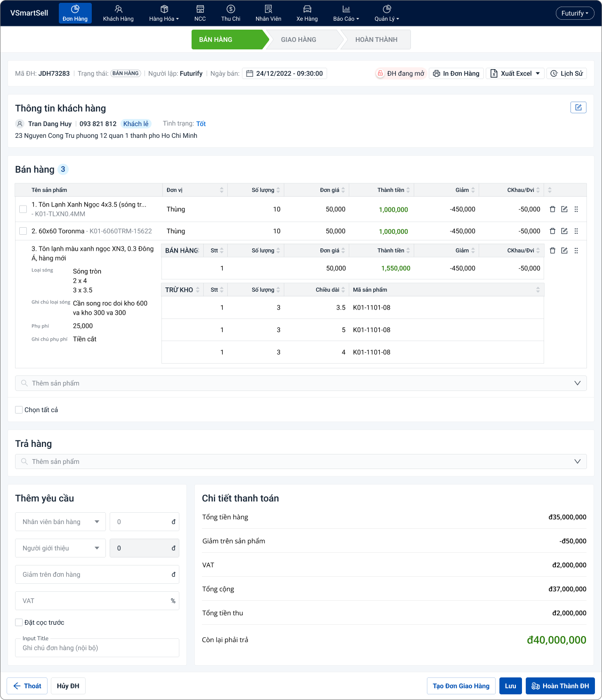The width and height of the screenshot is (602, 700).
Task: Toggle the Đặt cọc trước checkbox
Action: point(19,622)
